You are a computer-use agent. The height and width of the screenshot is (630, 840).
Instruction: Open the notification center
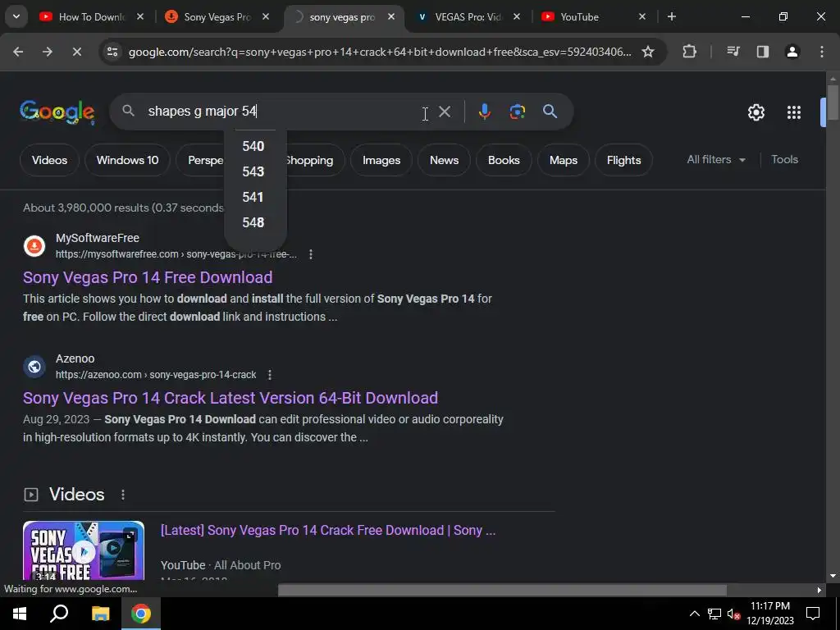[813, 614]
